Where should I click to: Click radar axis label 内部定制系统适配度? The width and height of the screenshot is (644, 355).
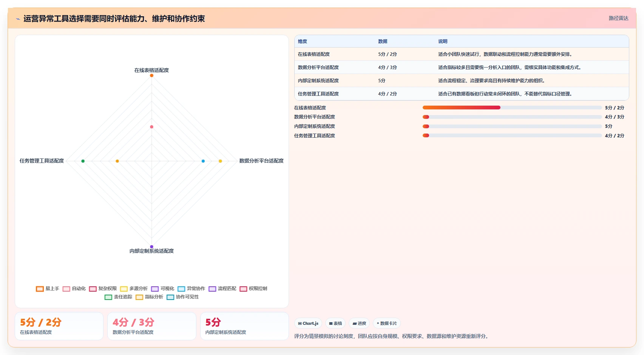coord(151,251)
